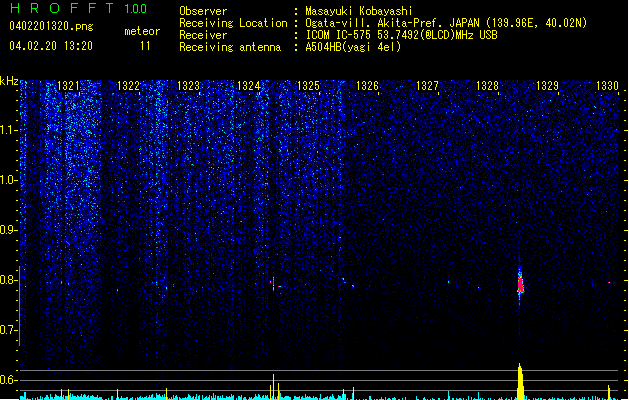The width and height of the screenshot is (629, 400).
Task: Click the 1327 time axis marker
Action: 428,86
